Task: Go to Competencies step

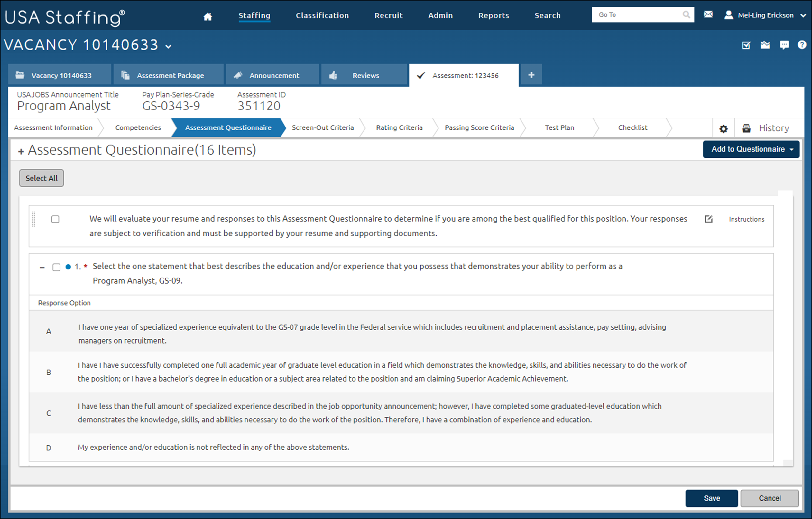Action: pyautogui.click(x=138, y=127)
